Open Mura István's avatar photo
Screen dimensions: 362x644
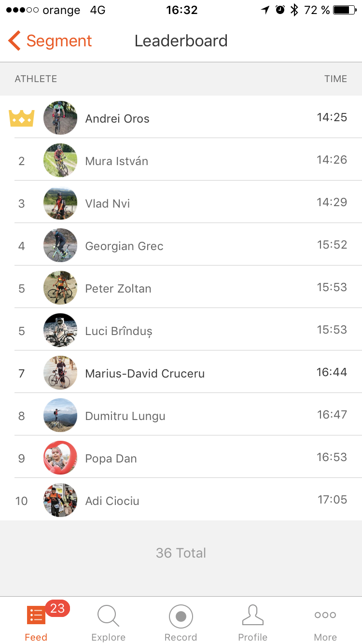[60, 160]
